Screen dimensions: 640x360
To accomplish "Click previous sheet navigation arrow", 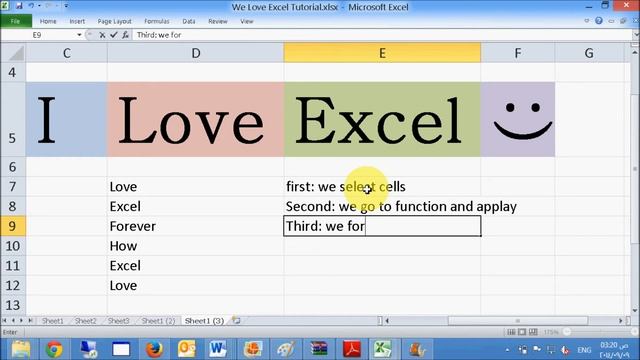I will coord(13,321).
